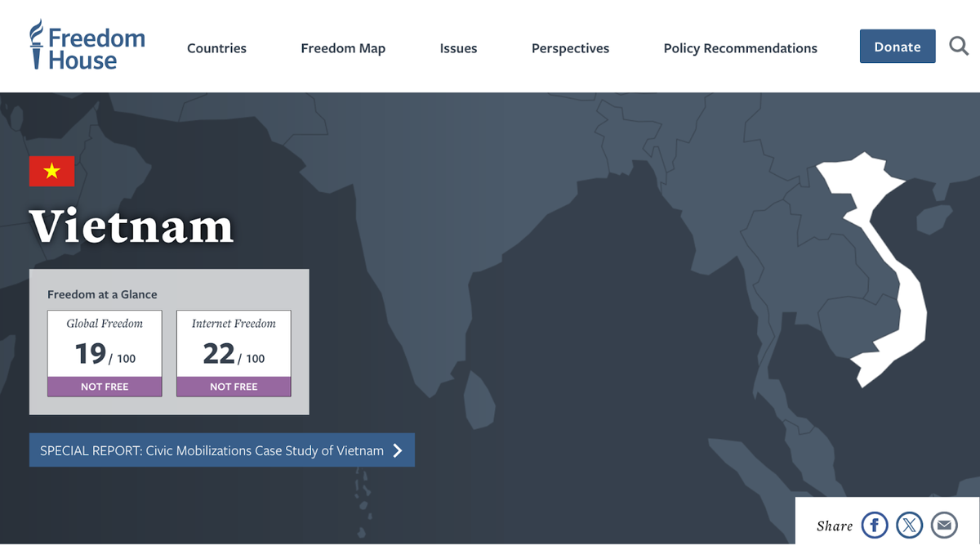
Task: Share page via Facebook icon
Action: tap(875, 525)
